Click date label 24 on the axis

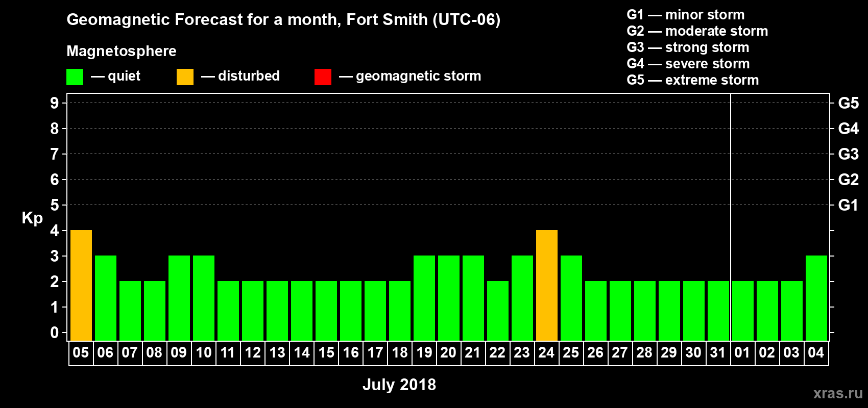[546, 352]
